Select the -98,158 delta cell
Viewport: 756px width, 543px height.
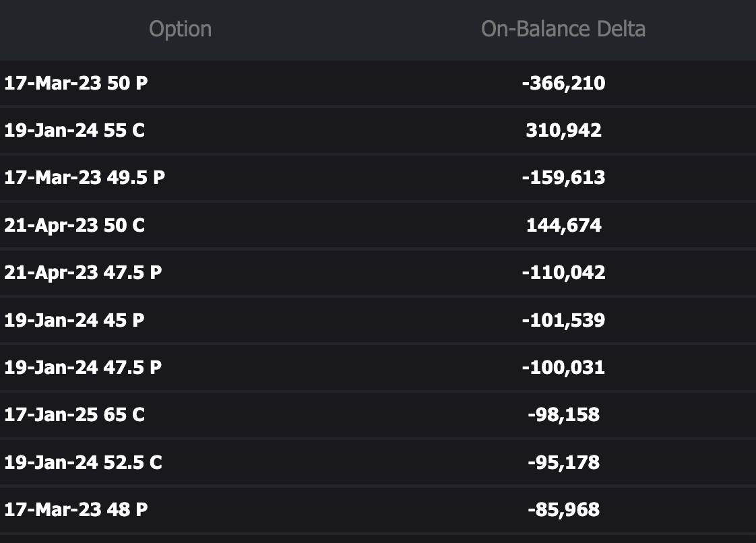click(563, 414)
